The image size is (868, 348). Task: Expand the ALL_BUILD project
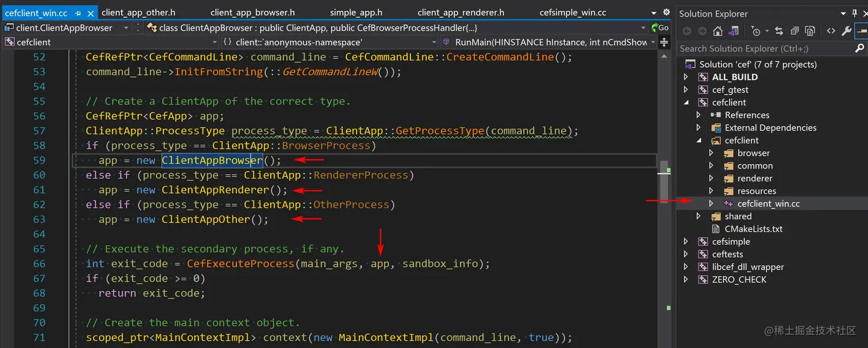686,77
